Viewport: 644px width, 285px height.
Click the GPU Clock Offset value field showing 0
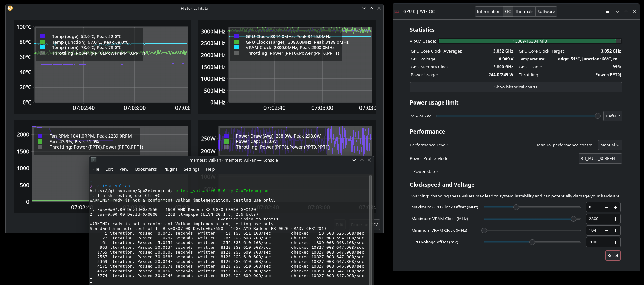tap(594, 207)
